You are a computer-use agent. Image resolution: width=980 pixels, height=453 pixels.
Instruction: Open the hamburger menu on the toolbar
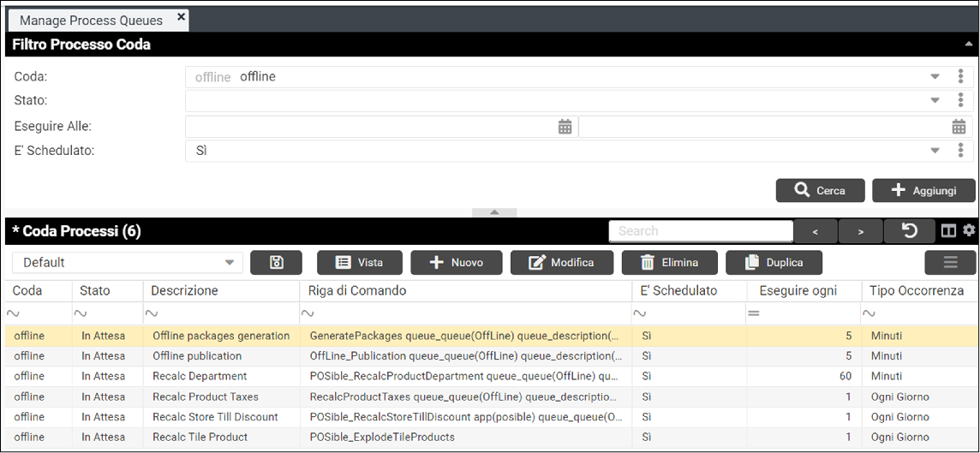(950, 263)
